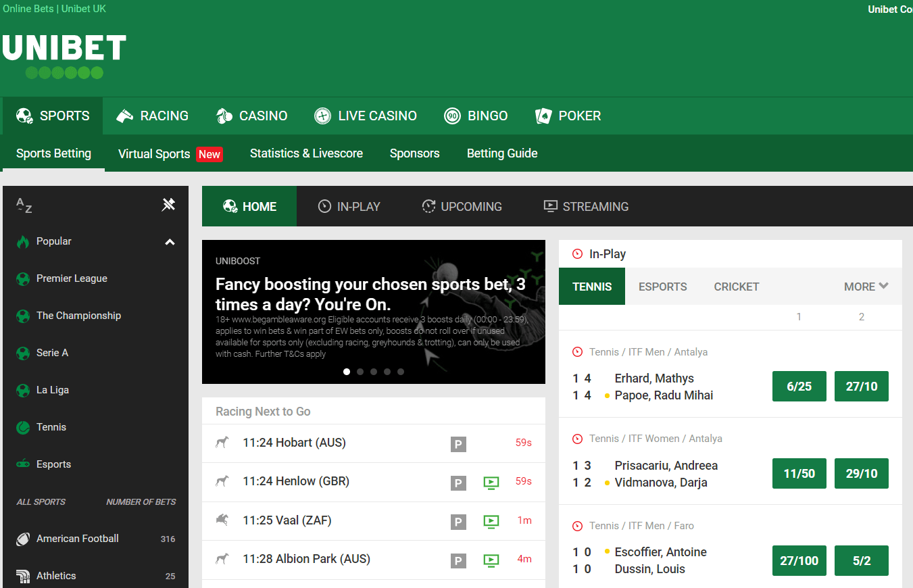Open the Casino menu item
Viewport: 913px width, 588px height.
[x=252, y=116]
